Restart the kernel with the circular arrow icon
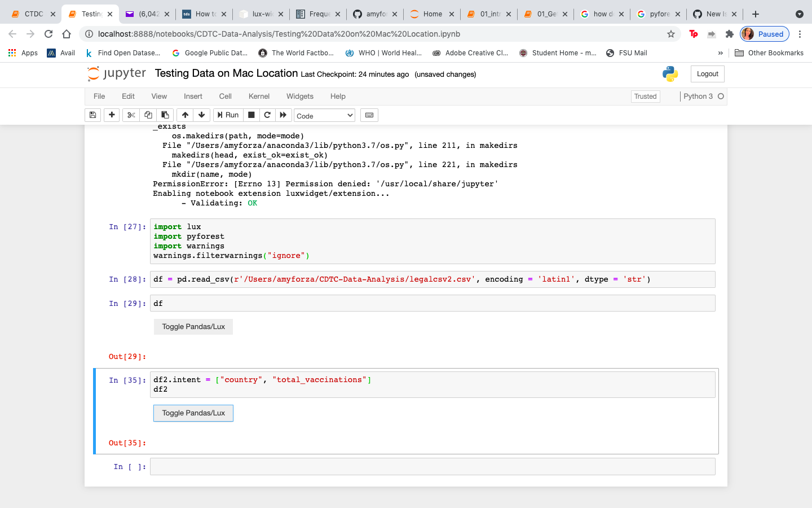The height and width of the screenshot is (508, 812). (x=267, y=115)
